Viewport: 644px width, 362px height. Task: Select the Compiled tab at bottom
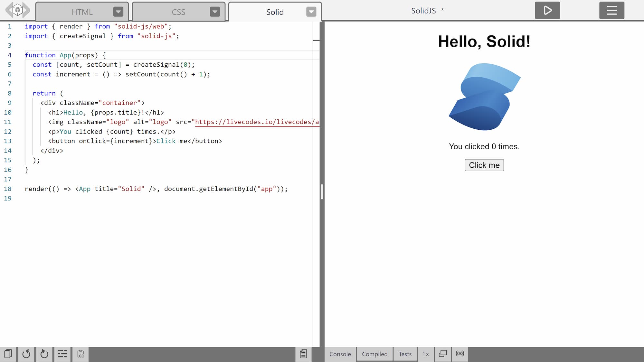(x=374, y=354)
